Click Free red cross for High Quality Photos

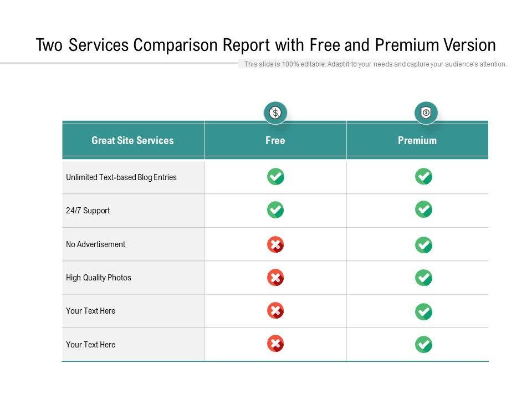coord(275,278)
